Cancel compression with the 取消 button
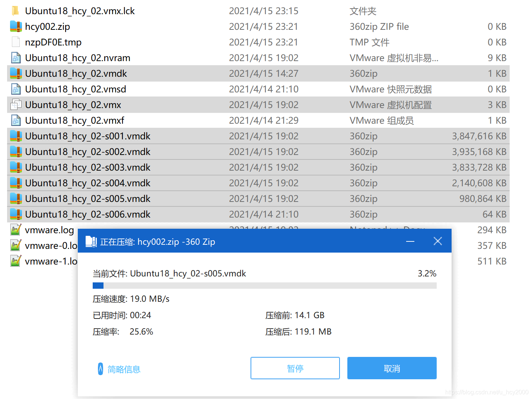This screenshot has width=532, height=399. [x=392, y=368]
